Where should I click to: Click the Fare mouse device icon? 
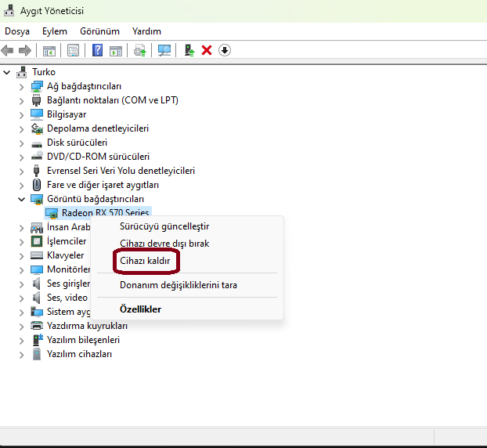coord(37,185)
